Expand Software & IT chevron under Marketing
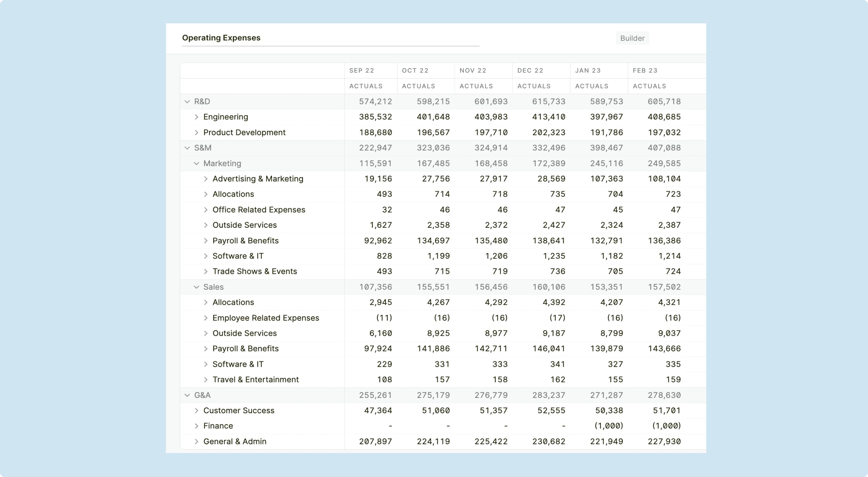Screen dimensions: 868x477 [x=205, y=256]
